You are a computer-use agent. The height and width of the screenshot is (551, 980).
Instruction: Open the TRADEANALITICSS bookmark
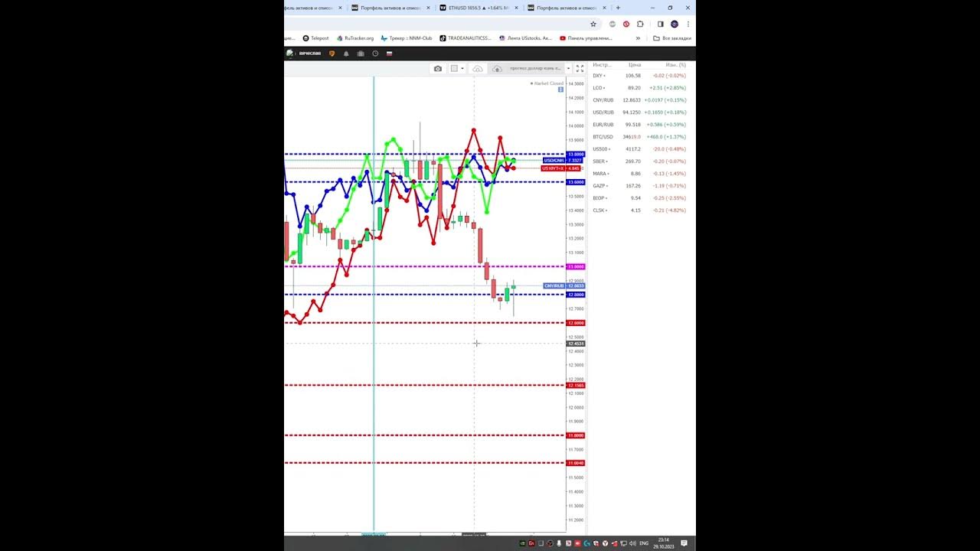click(x=465, y=37)
